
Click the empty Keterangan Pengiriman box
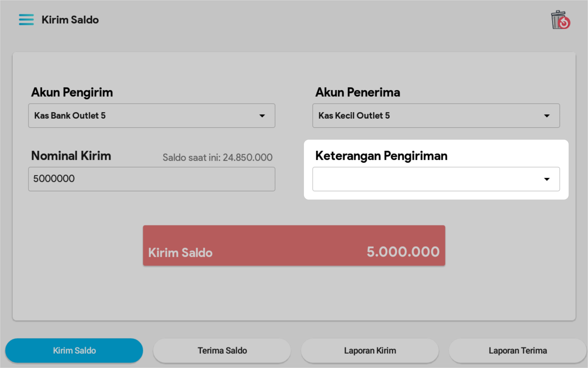[x=425, y=179]
